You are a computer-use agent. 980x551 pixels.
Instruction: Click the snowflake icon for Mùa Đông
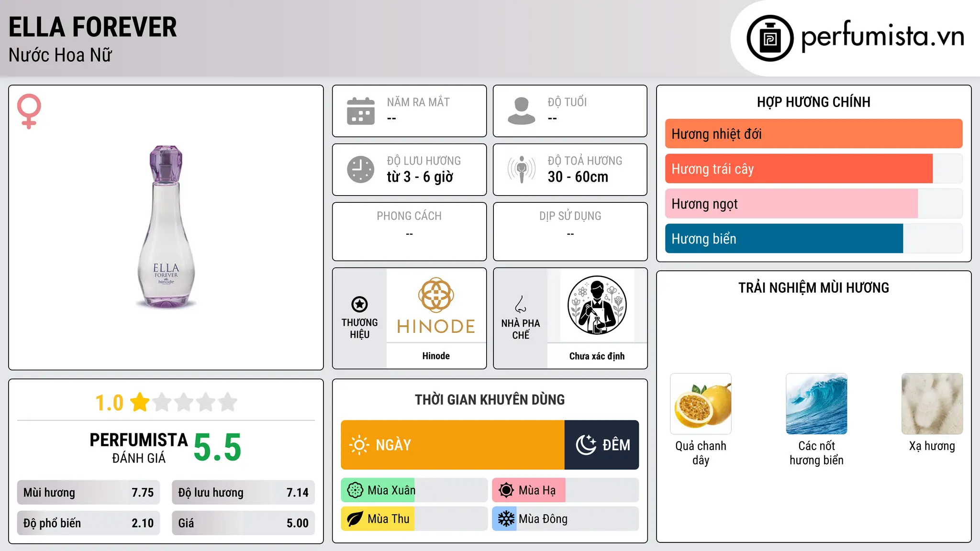(x=506, y=519)
